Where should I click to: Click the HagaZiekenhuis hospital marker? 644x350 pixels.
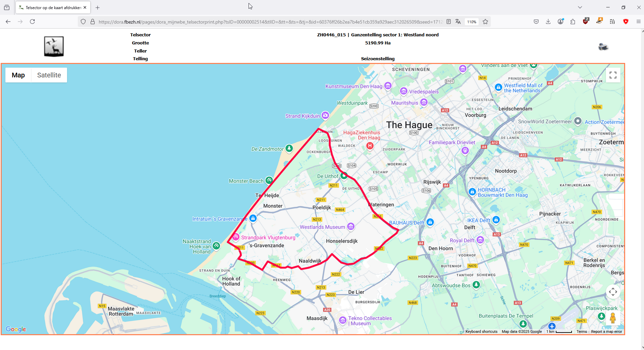(x=370, y=146)
